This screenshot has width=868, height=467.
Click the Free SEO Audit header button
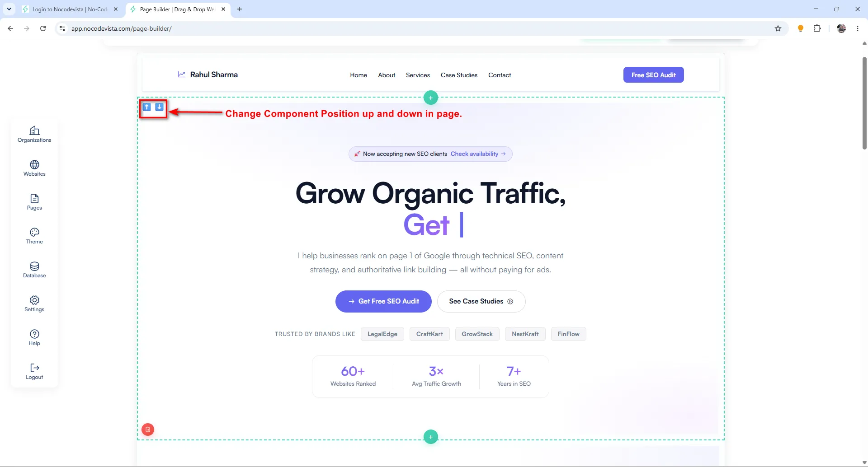pyautogui.click(x=653, y=75)
